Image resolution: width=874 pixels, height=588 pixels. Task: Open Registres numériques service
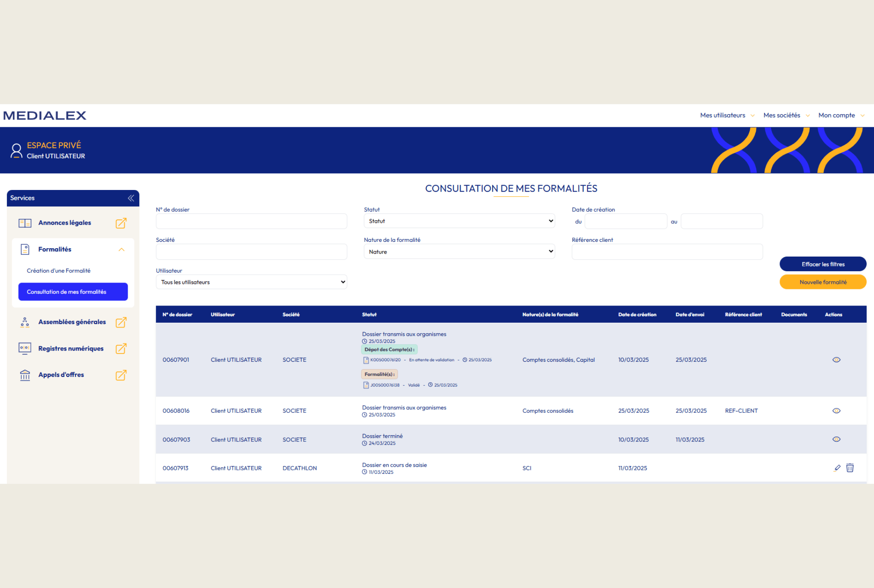pyautogui.click(x=71, y=348)
